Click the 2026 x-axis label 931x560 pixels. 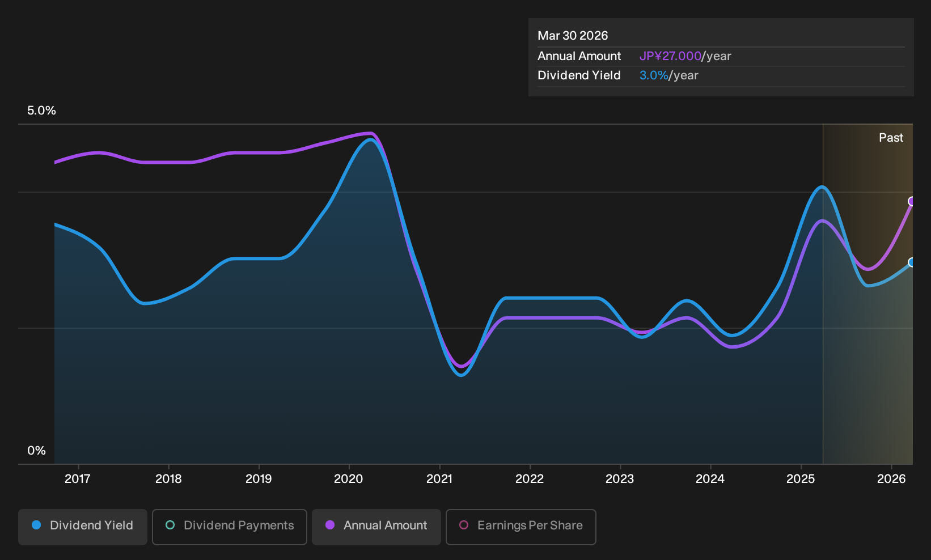coord(891,479)
